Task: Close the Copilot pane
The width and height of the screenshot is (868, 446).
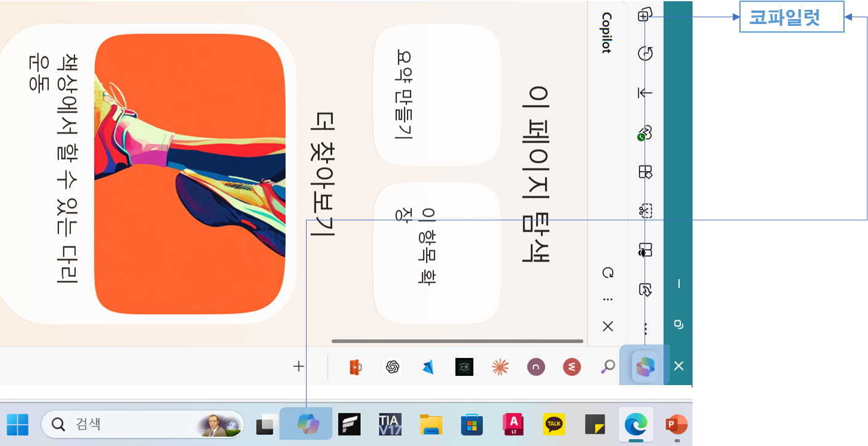Action: [608, 327]
